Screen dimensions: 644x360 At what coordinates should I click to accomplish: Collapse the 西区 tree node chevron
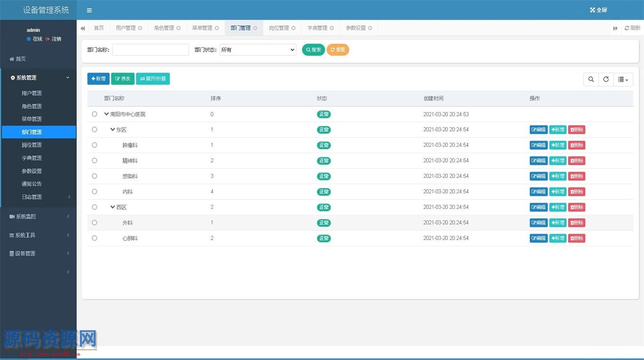click(113, 207)
